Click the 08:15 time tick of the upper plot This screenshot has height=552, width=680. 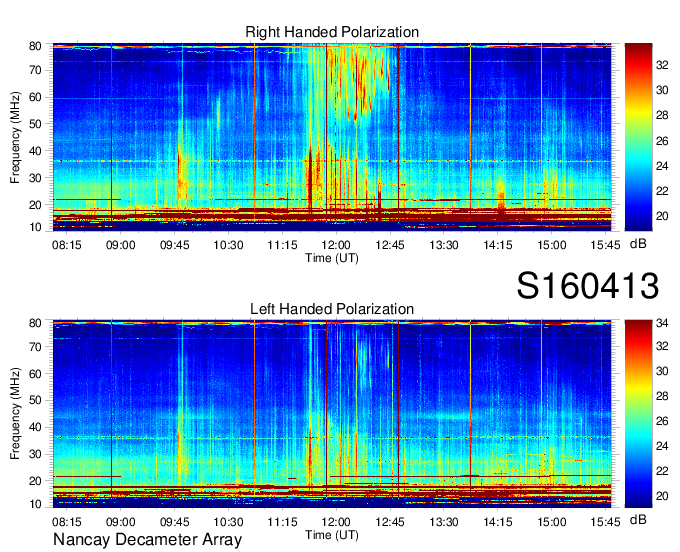tap(67, 245)
